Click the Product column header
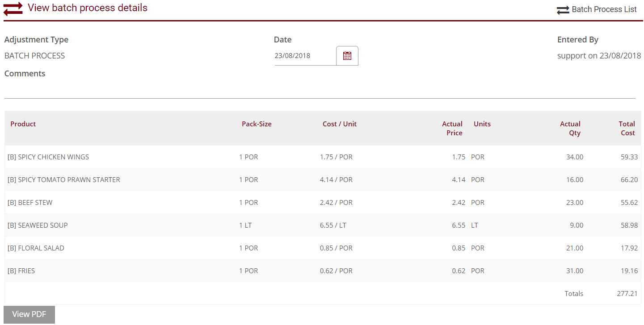644x325 pixels. coord(23,124)
